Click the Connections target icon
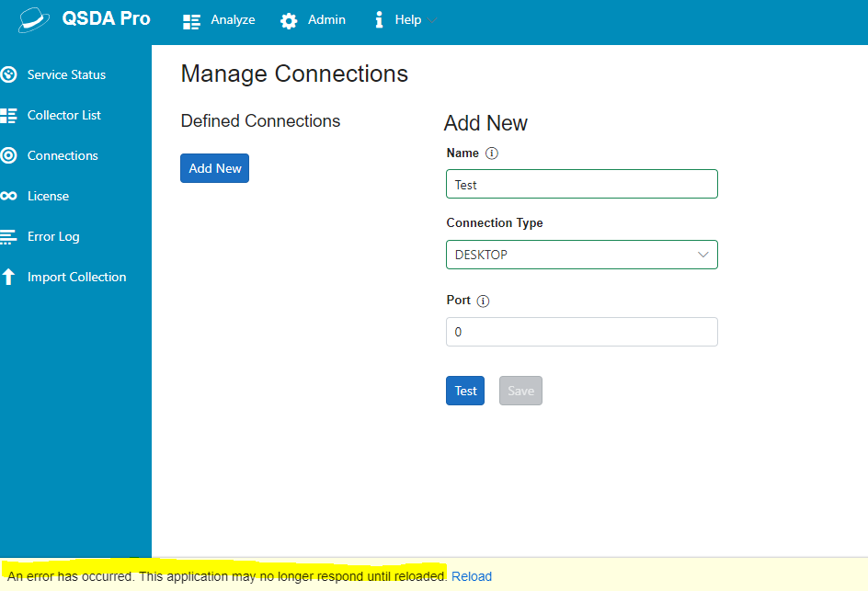The image size is (868, 591). [9, 155]
